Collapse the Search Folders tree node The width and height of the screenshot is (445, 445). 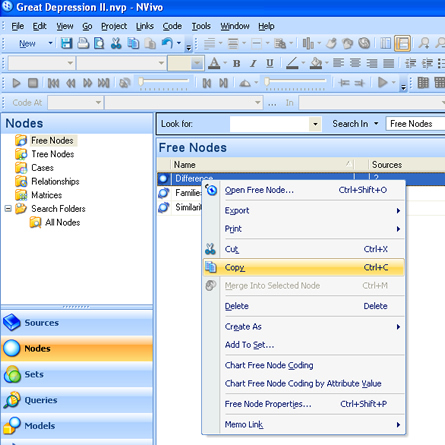click(8, 209)
